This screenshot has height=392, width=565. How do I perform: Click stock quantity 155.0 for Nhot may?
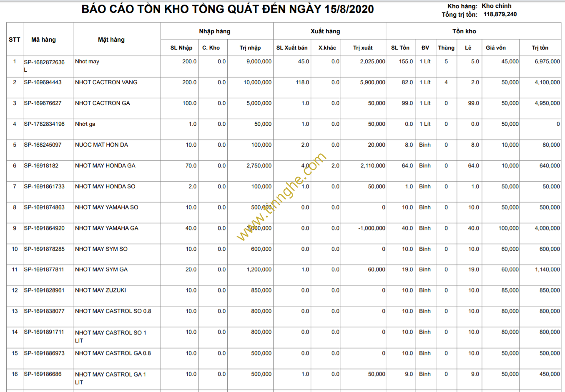point(406,62)
